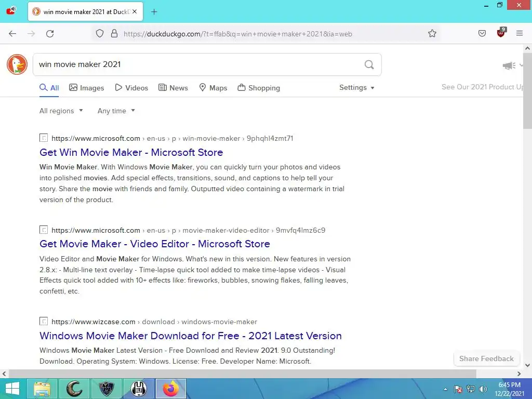Click the microsoft.com win-movie-maker URL
Screen dimensions: 532x399
pos(172,138)
